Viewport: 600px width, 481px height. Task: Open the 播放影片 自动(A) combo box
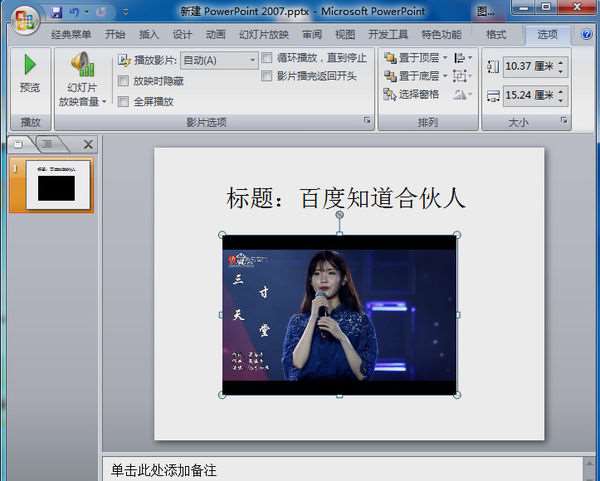[219, 60]
